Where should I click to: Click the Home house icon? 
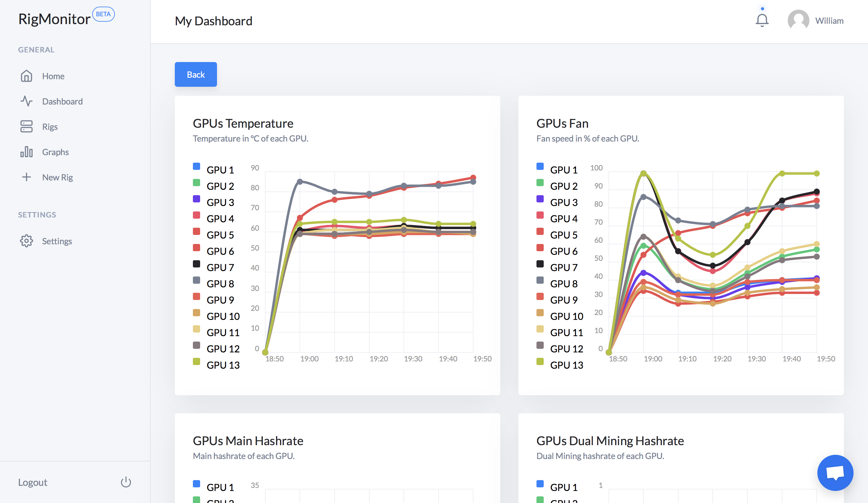tap(26, 76)
